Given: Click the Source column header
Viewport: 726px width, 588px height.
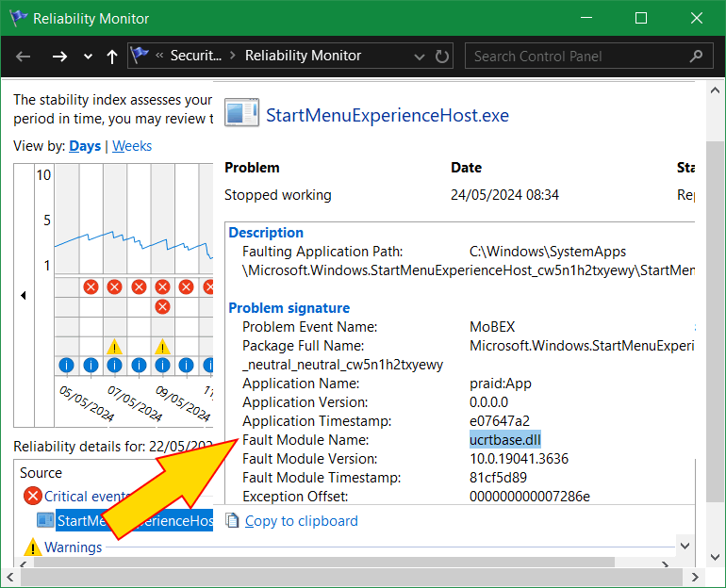Looking at the screenshot, I should (x=41, y=473).
